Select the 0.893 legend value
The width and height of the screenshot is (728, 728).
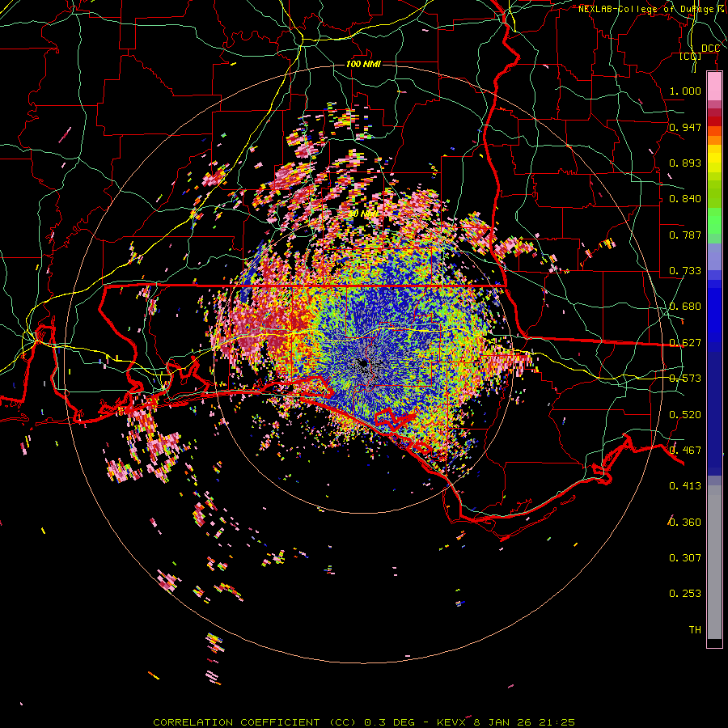(685, 163)
